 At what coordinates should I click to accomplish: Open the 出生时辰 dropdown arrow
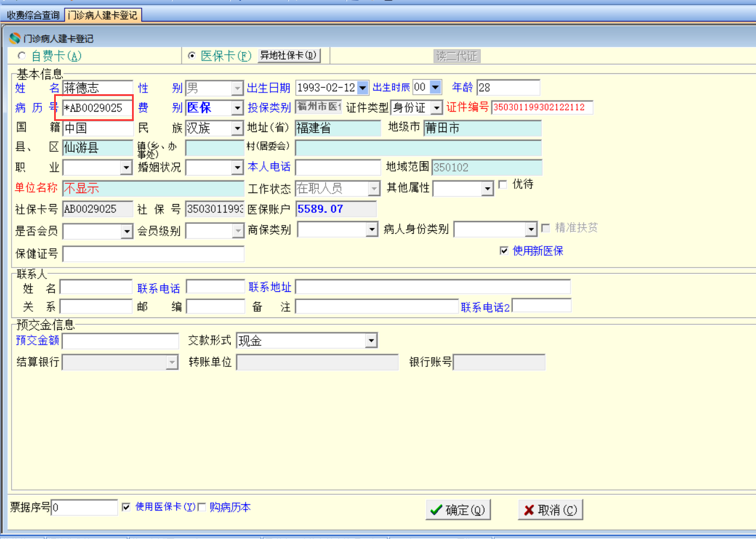(436, 87)
